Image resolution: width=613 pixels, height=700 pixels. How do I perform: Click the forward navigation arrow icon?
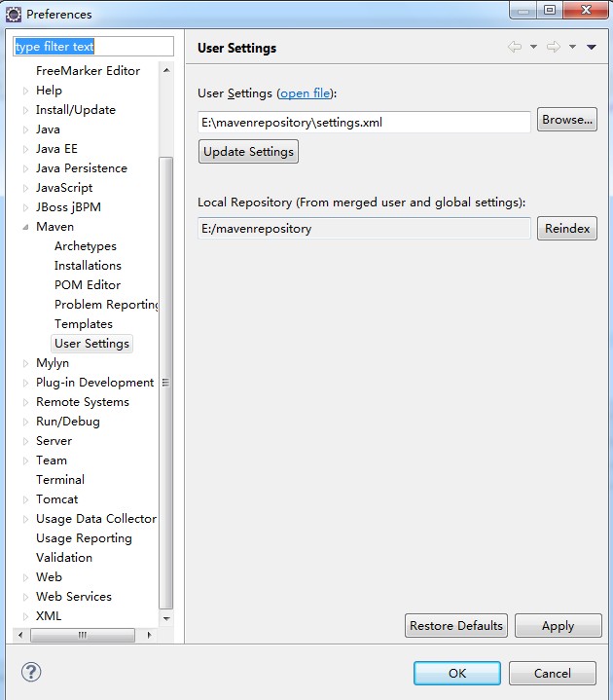pos(554,47)
